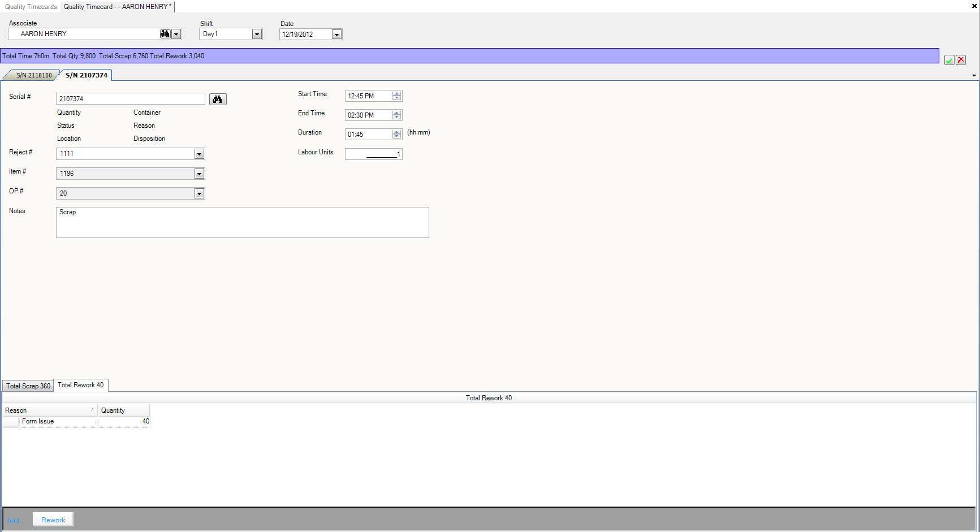The height and width of the screenshot is (532, 980).
Task: Click the summary bar text Total Time 7h0m
Action: click(x=25, y=56)
